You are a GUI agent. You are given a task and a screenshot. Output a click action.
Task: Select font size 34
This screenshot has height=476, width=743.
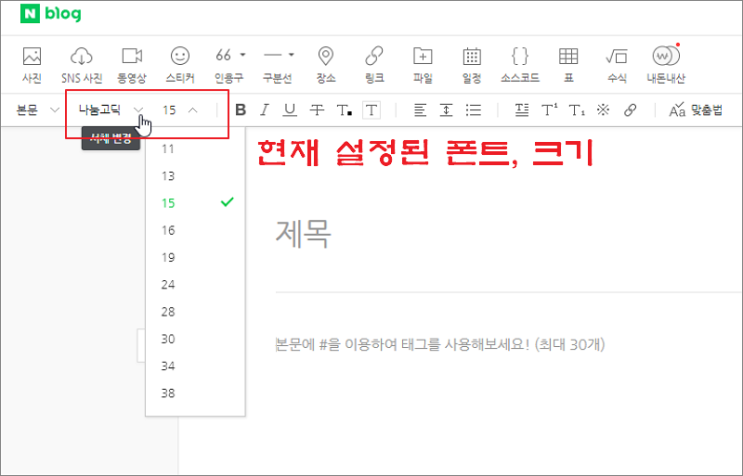point(195,366)
